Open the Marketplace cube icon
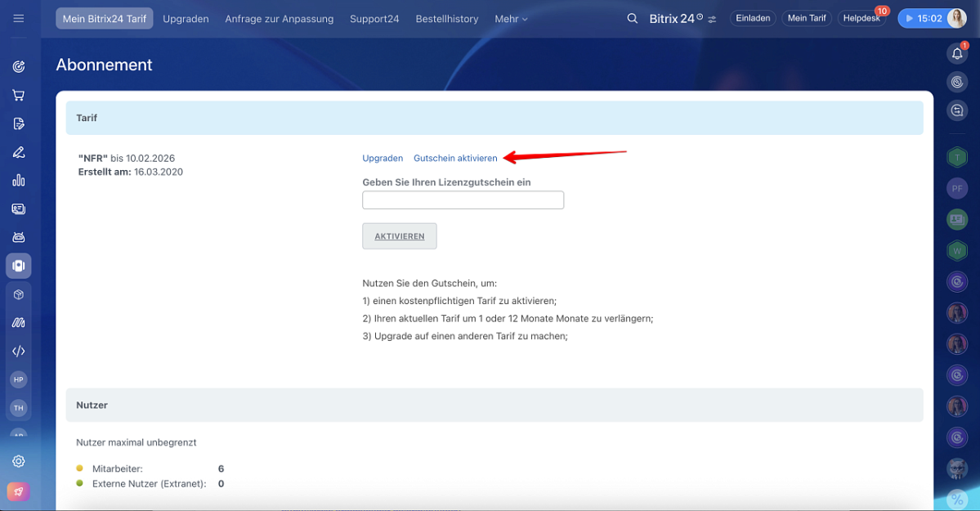Viewport: 980px width, 511px height. point(18,294)
